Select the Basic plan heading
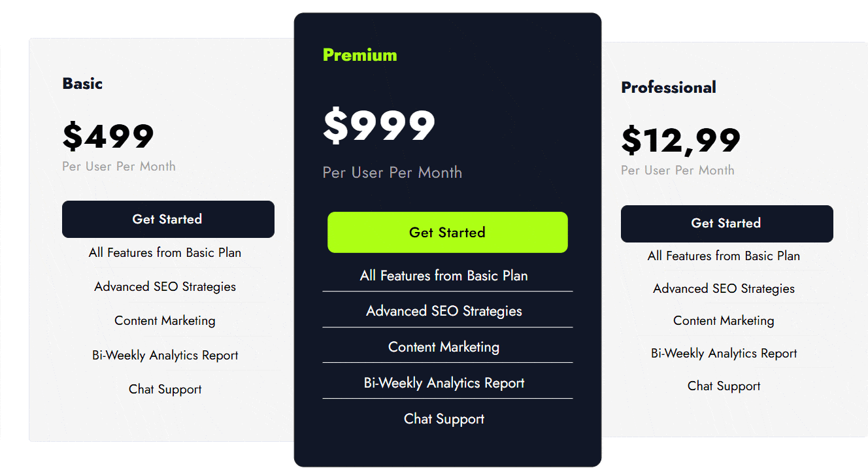This screenshot has width=868, height=468. [82, 84]
